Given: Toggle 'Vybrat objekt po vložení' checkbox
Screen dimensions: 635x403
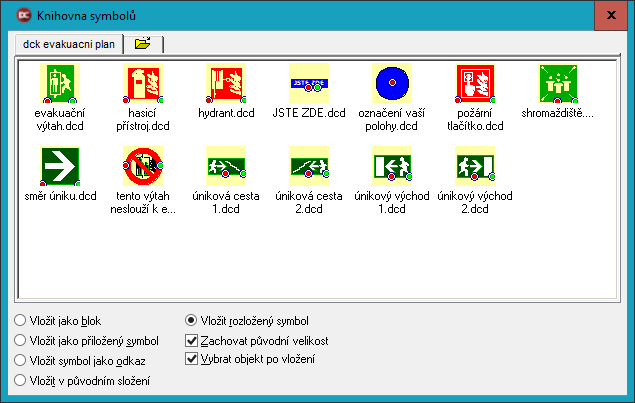Looking at the screenshot, I should pos(193,358).
